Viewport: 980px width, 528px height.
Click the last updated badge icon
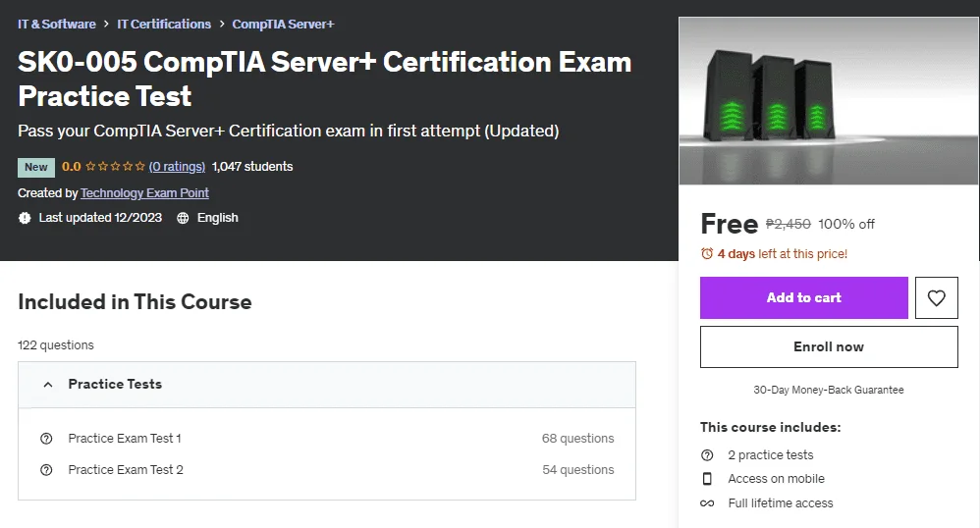click(x=25, y=218)
